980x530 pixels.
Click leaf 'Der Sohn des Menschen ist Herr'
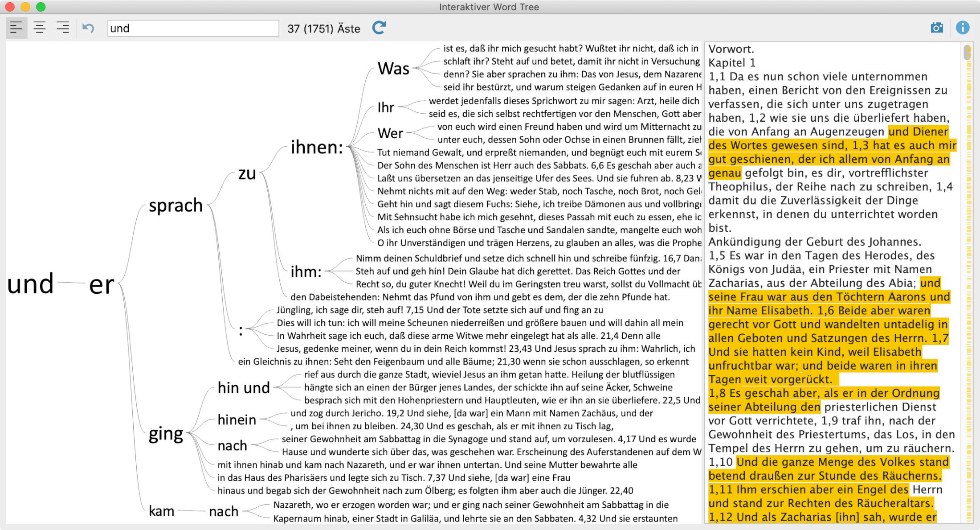539,165
